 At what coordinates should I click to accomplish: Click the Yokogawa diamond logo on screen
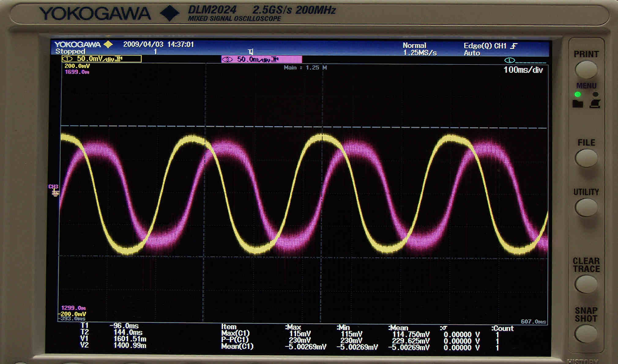point(108,45)
